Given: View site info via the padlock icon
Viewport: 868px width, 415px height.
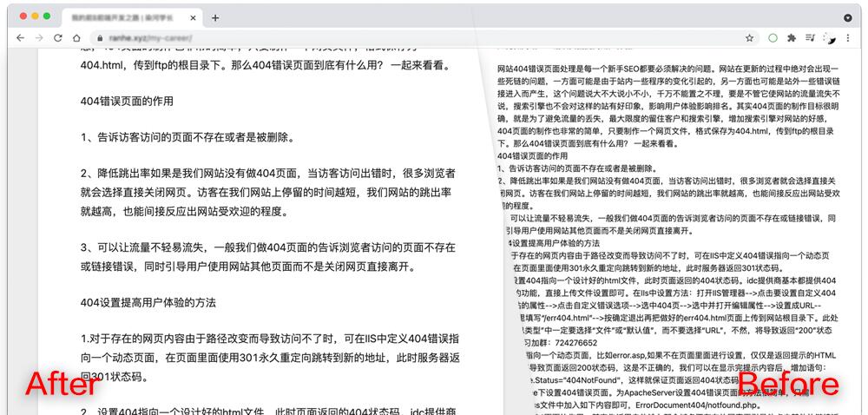Looking at the screenshot, I should (100, 38).
